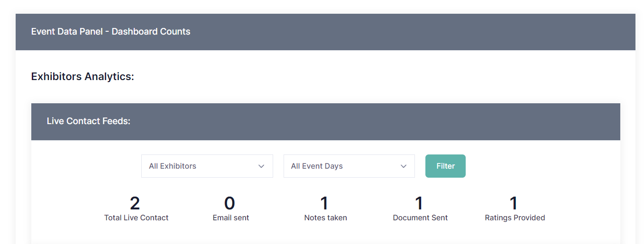Click the Event Data Panel - Dashboard Counts title
Image resolution: width=644 pixels, height=244 pixels.
[110, 32]
